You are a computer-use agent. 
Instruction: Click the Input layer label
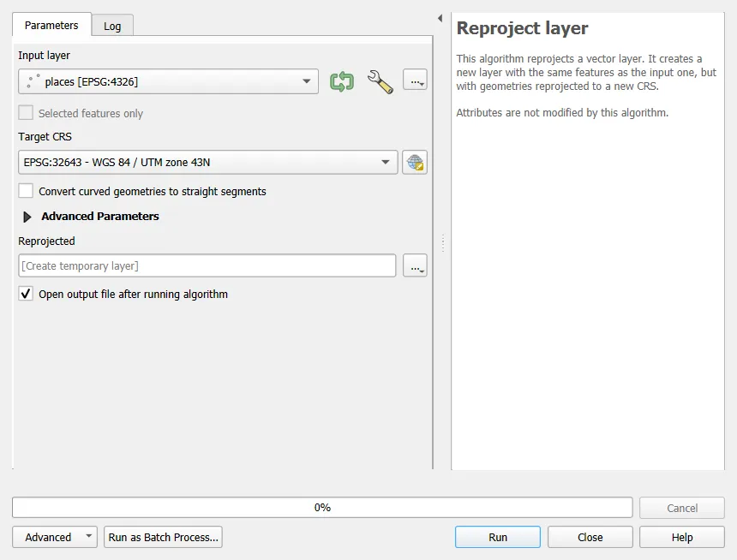point(45,56)
